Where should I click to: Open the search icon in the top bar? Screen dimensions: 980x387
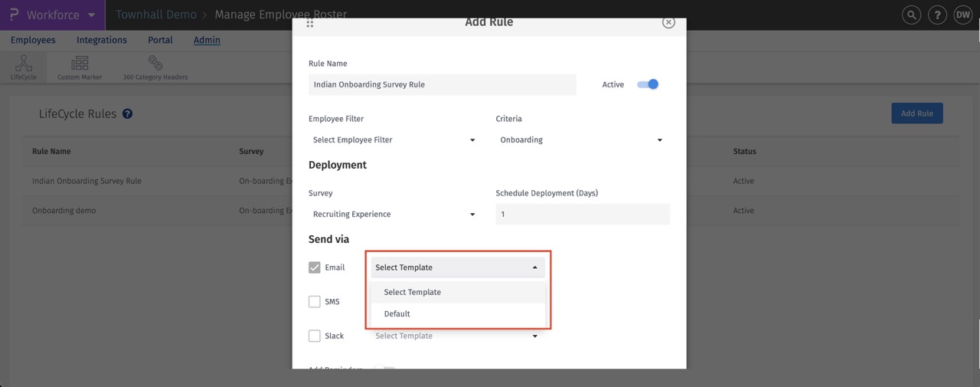click(x=911, y=15)
